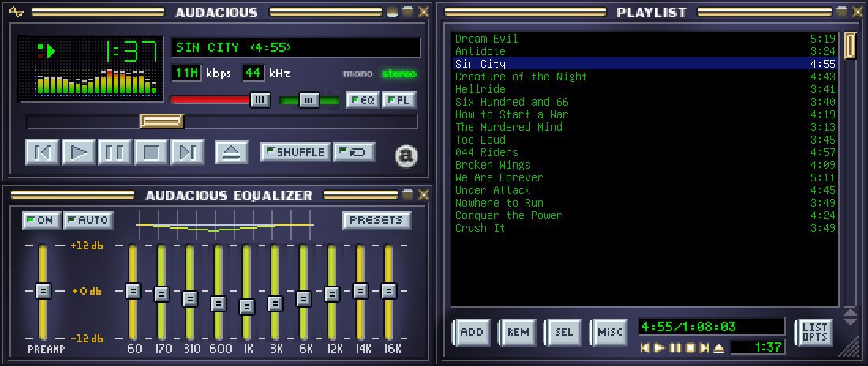The height and width of the screenshot is (366, 868).
Task: Click the MISC button in playlist
Action: click(609, 332)
